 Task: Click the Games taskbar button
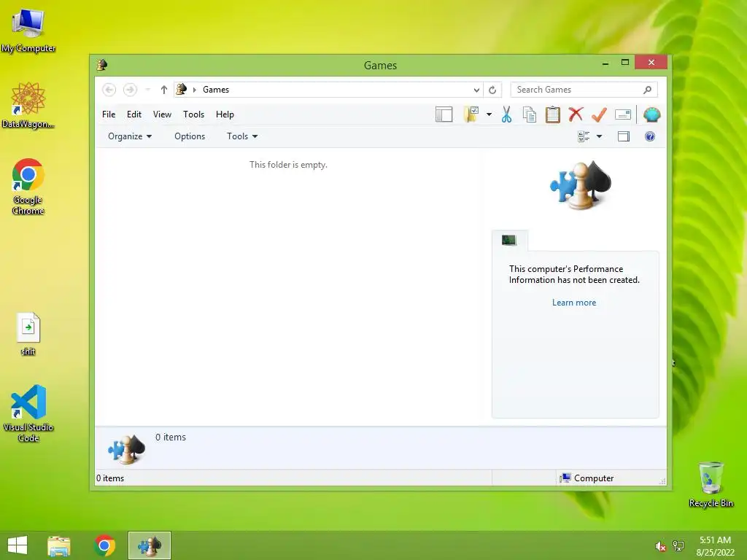pos(150,545)
